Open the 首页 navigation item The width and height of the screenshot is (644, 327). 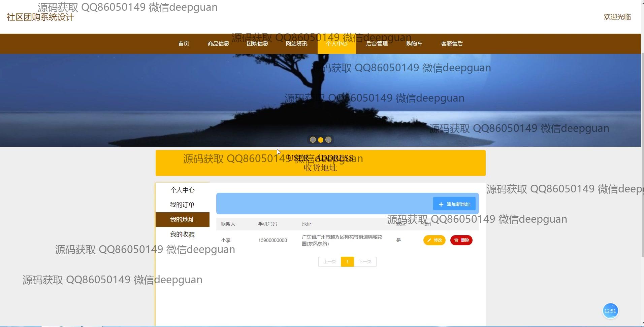(x=184, y=44)
